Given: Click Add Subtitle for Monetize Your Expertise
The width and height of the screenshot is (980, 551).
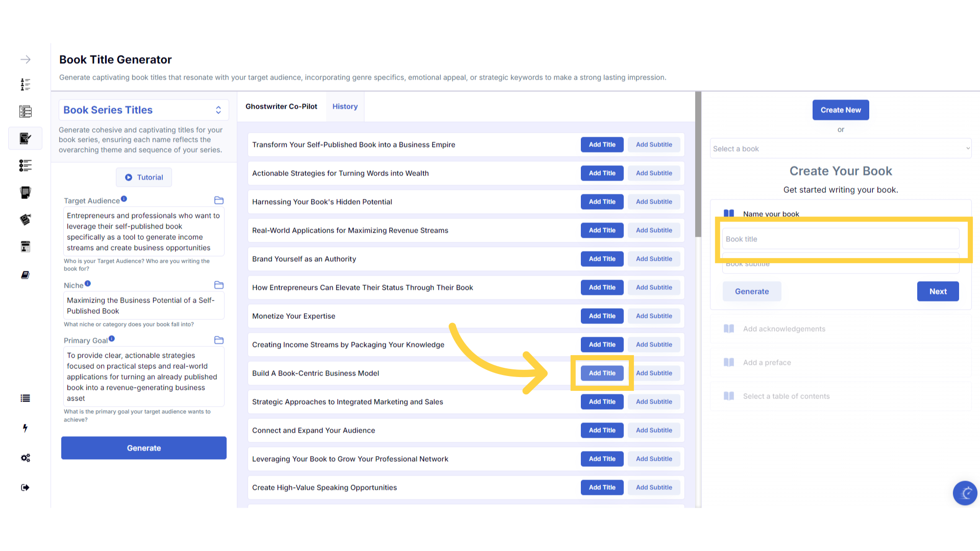Looking at the screenshot, I should pos(654,316).
